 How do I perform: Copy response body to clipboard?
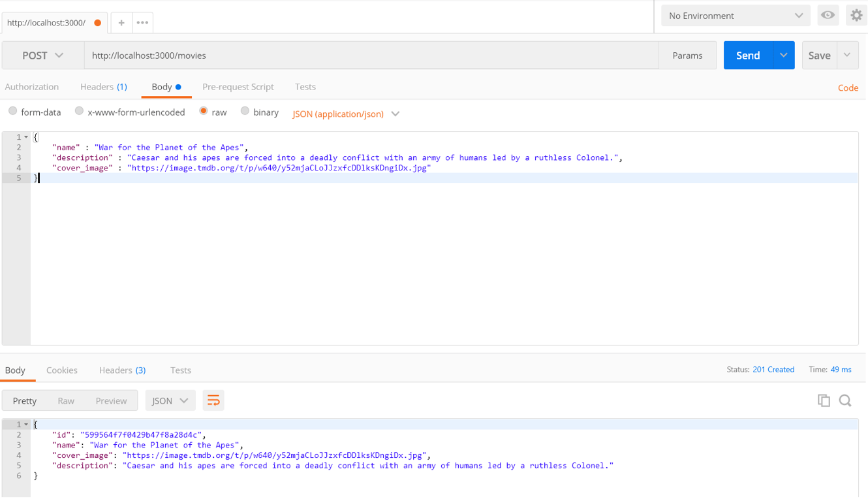[x=824, y=400]
